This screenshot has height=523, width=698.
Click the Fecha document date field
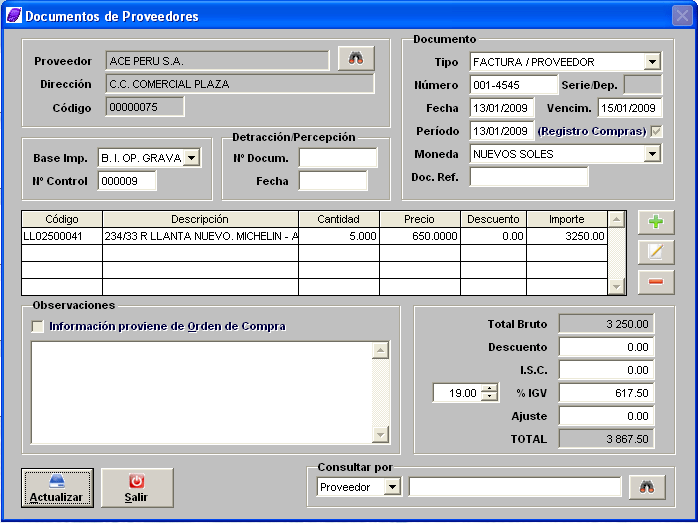point(502,108)
